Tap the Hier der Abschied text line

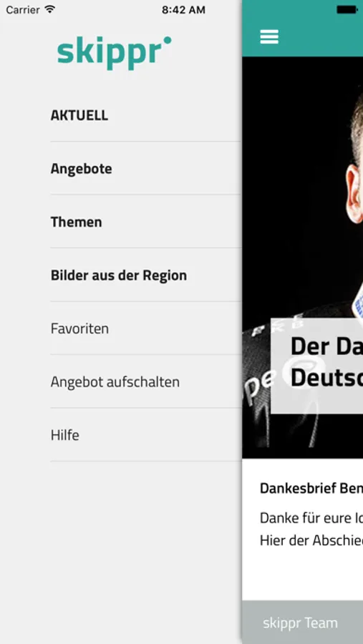pos(311,540)
